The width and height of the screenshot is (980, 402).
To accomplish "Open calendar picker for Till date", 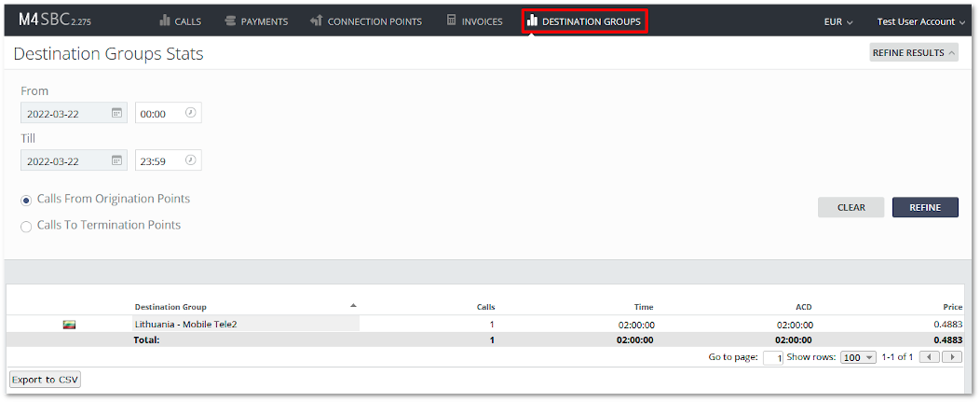I will tap(117, 160).
